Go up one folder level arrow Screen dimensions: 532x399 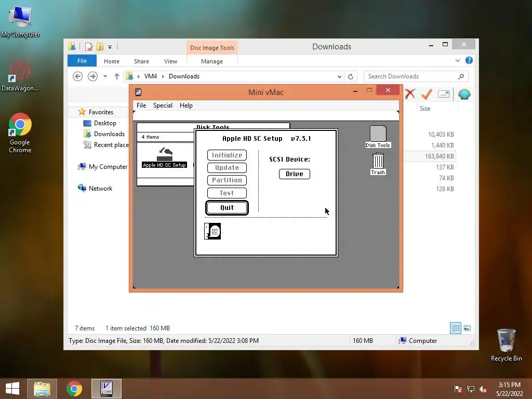pos(117,76)
